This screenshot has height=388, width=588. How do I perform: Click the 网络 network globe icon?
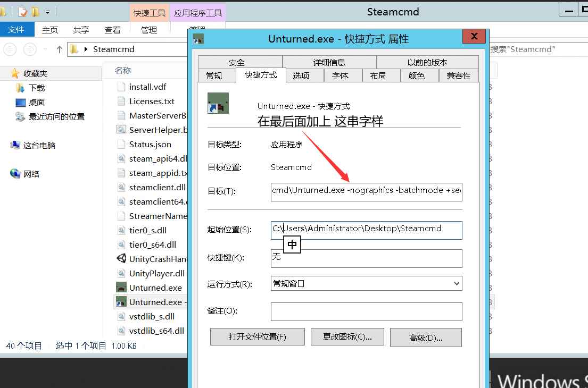point(15,173)
